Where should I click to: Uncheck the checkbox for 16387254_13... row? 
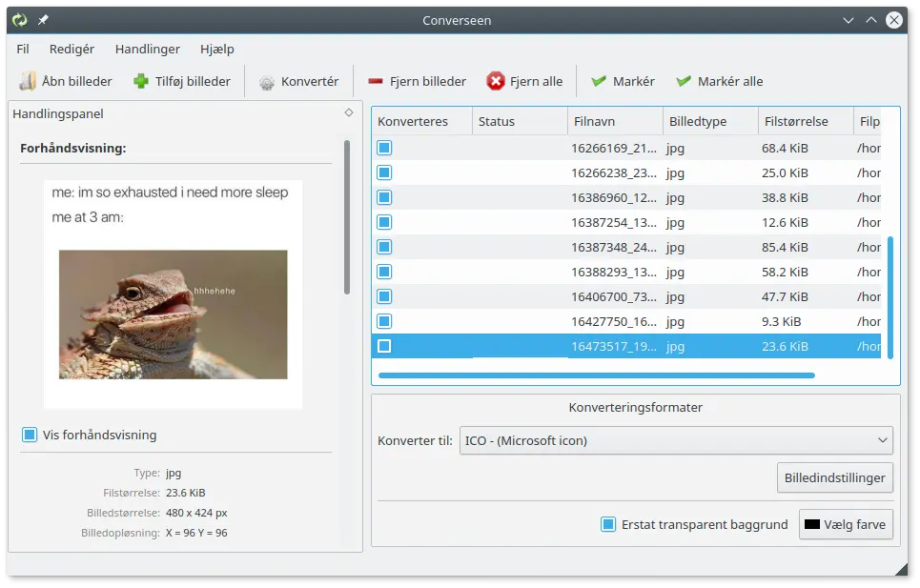(384, 222)
